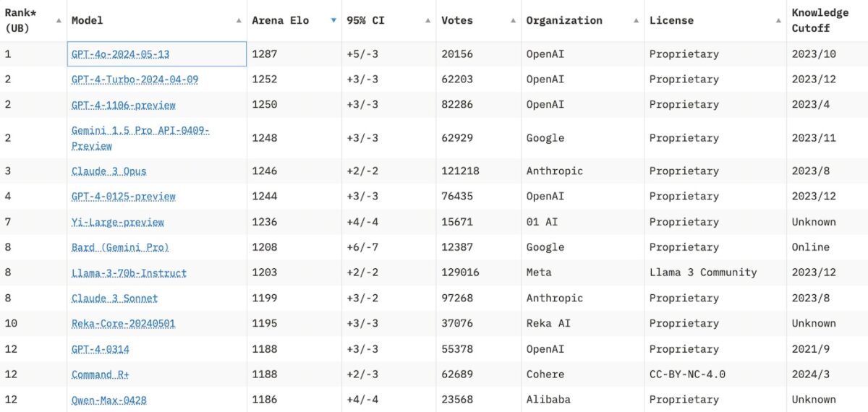Click the GPT-4-1106-preview model link

[x=123, y=105]
